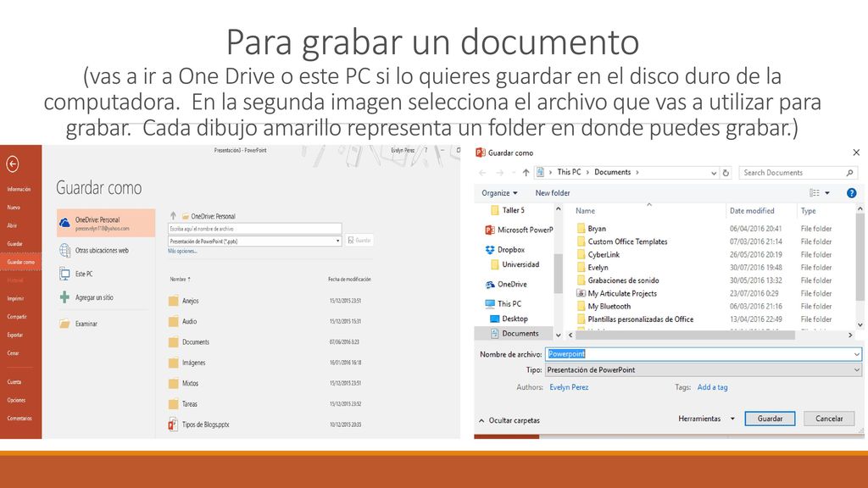
Task: Click Agregar un sitio plus icon
Action: tap(64, 297)
